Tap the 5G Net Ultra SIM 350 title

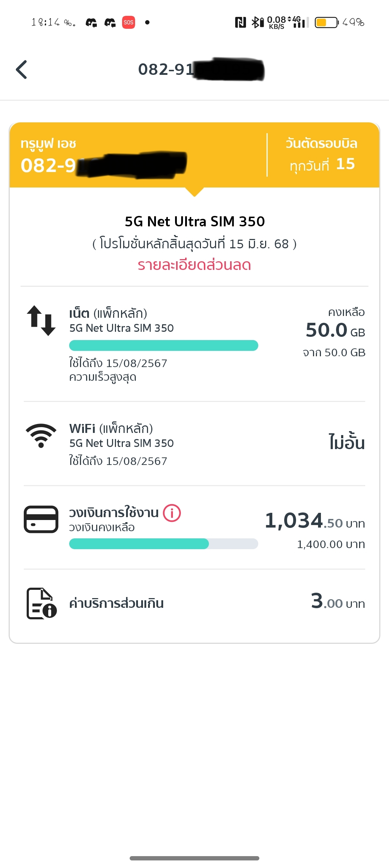tap(194, 221)
